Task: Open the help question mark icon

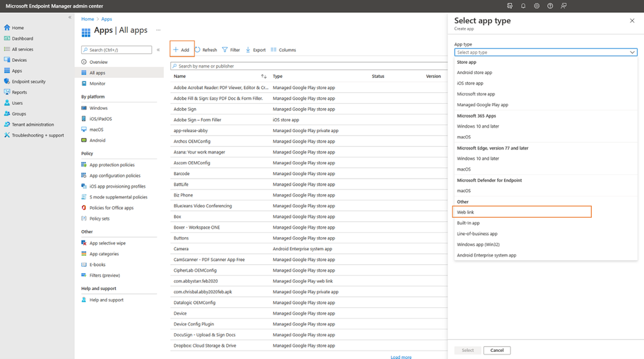Action: (x=550, y=6)
